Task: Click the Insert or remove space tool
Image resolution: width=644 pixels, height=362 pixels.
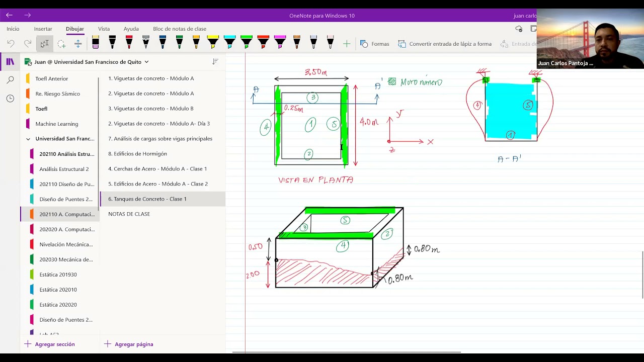Action: 78,44
